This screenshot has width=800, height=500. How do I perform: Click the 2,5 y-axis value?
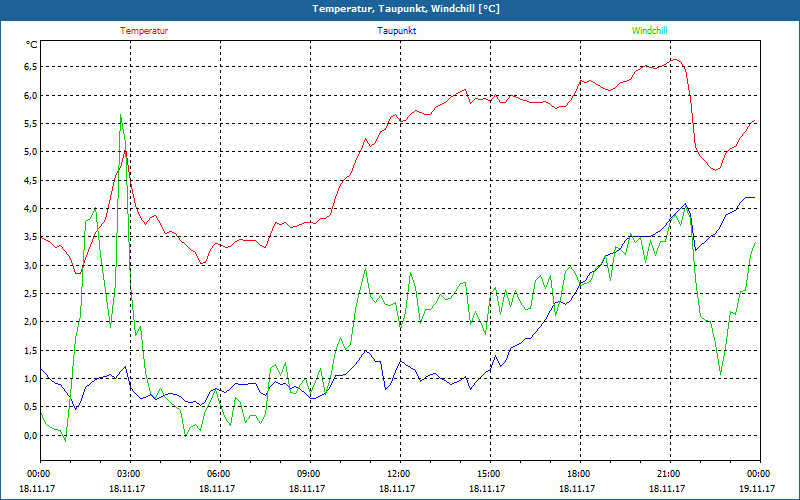click(x=30, y=293)
